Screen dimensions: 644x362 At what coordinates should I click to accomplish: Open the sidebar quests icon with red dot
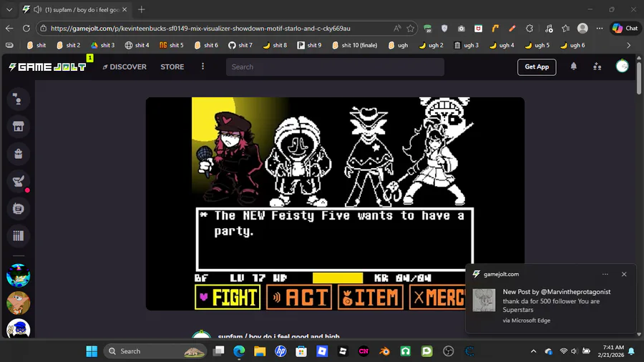tap(18, 182)
